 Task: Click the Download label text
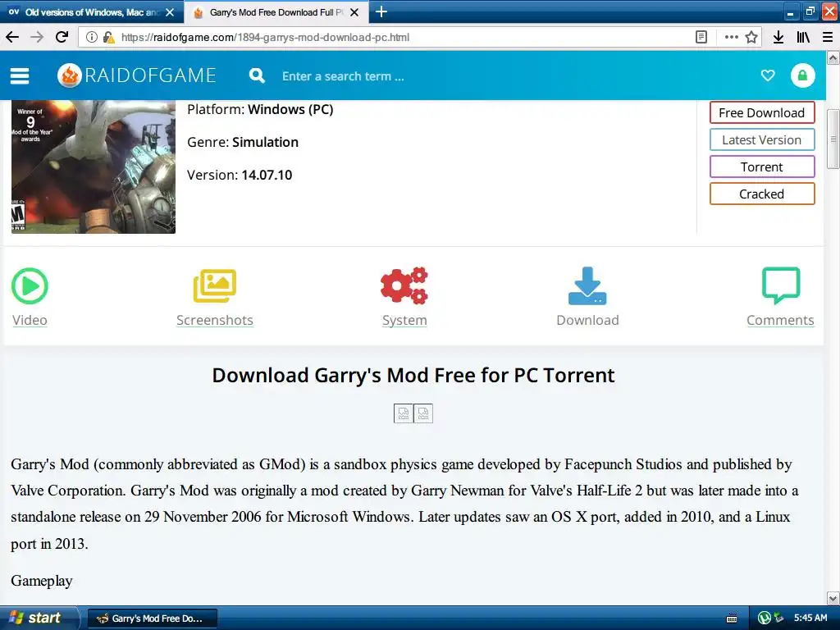[587, 320]
